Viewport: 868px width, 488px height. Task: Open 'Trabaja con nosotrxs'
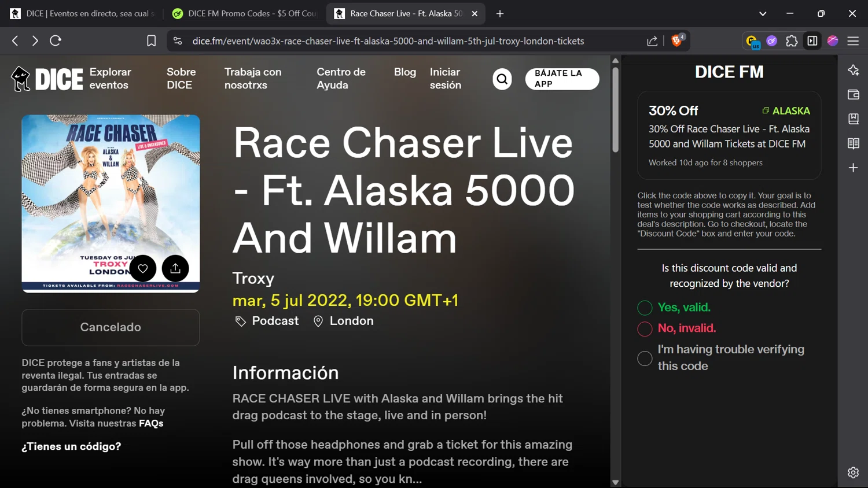(253, 79)
